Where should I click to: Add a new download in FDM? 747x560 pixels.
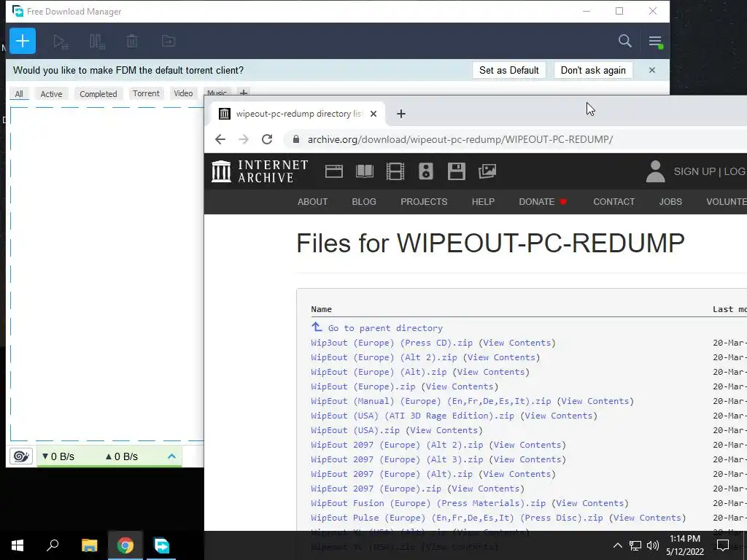click(23, 41)
